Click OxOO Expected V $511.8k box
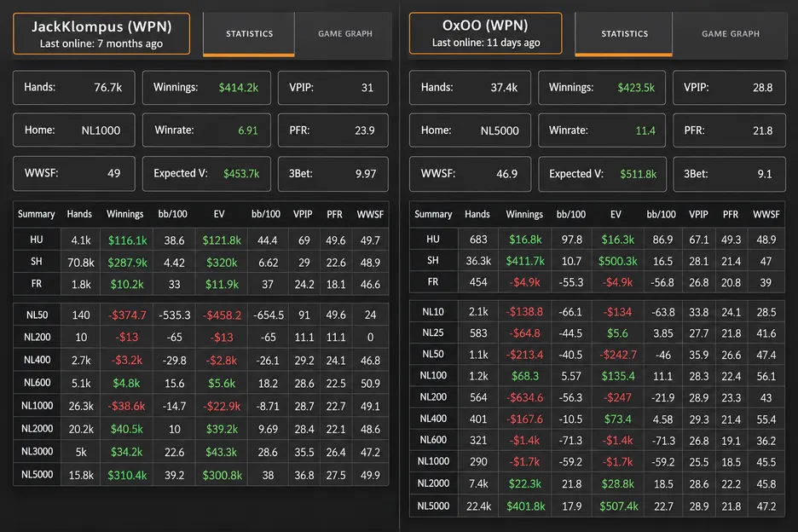Screen dimensions: 798x532 [x=602, y=174]
